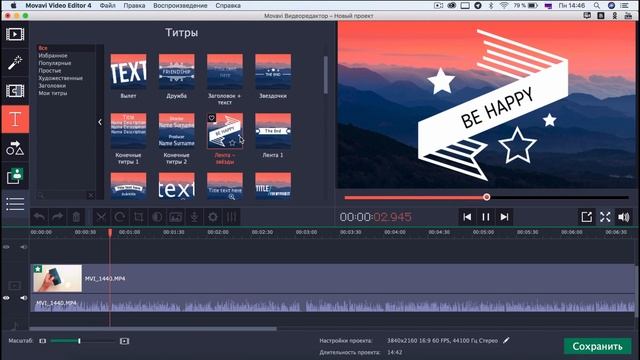Image resolution: width=640 pixels, height=360 pixels.
Task: Mute the title track speaker
Action: click(24, 247)
